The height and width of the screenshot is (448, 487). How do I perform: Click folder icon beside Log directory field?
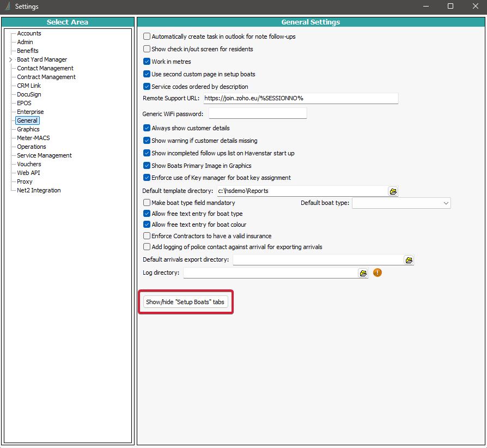(363, 273)
